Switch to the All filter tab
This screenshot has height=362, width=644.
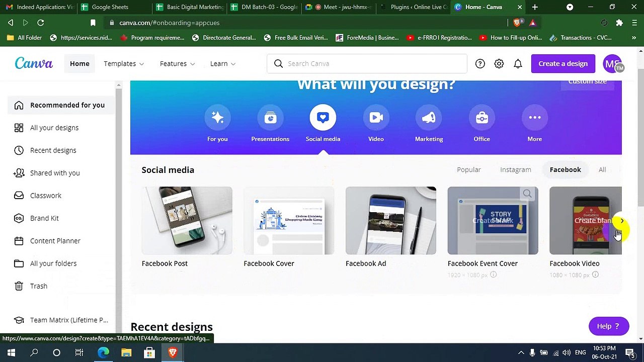point(602,170)
